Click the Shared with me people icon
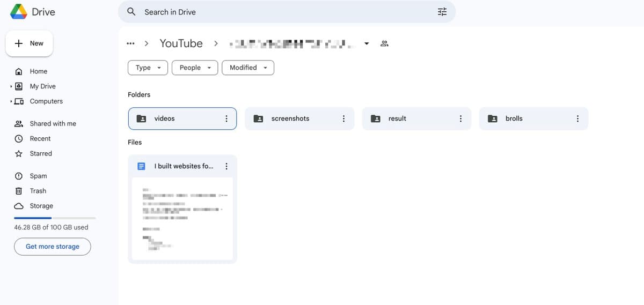 [19, 124]
